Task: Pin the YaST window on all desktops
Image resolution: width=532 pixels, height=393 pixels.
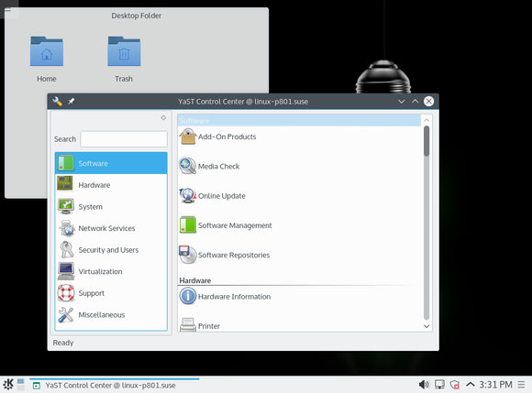Action: [72, 102]
